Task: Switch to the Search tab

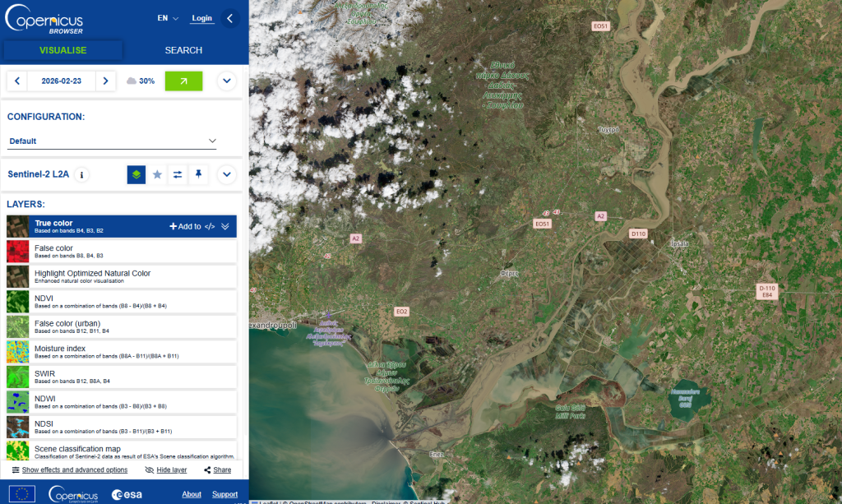Action: (183, 50)
